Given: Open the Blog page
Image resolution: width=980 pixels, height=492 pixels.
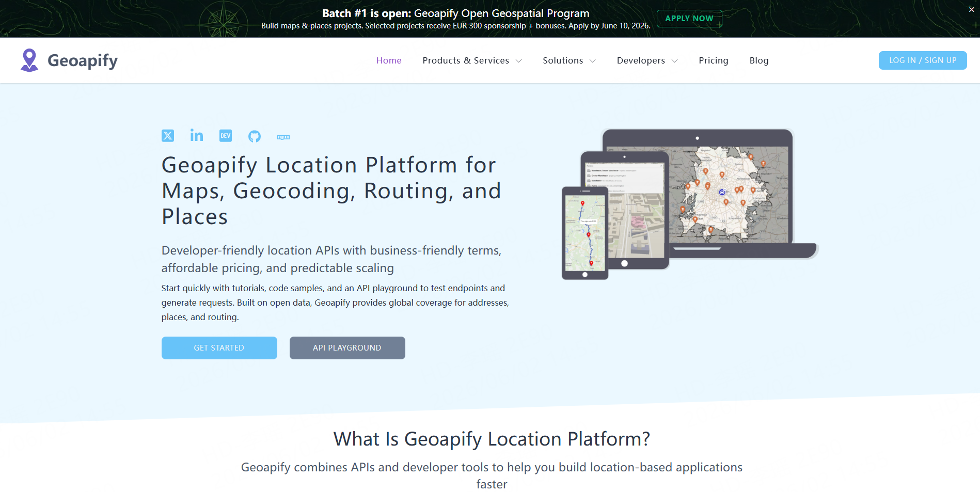Looking at the screenshot, I should coord(759,60).
